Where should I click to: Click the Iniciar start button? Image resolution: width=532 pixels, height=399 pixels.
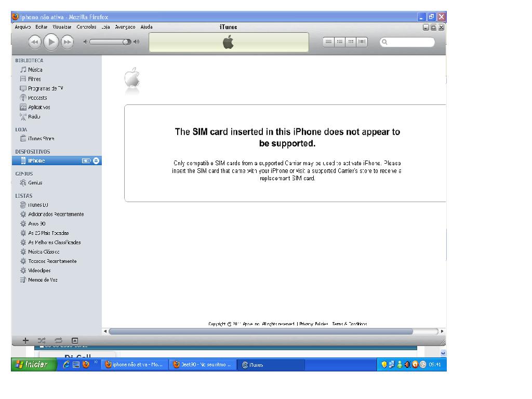tap(34, 364)
